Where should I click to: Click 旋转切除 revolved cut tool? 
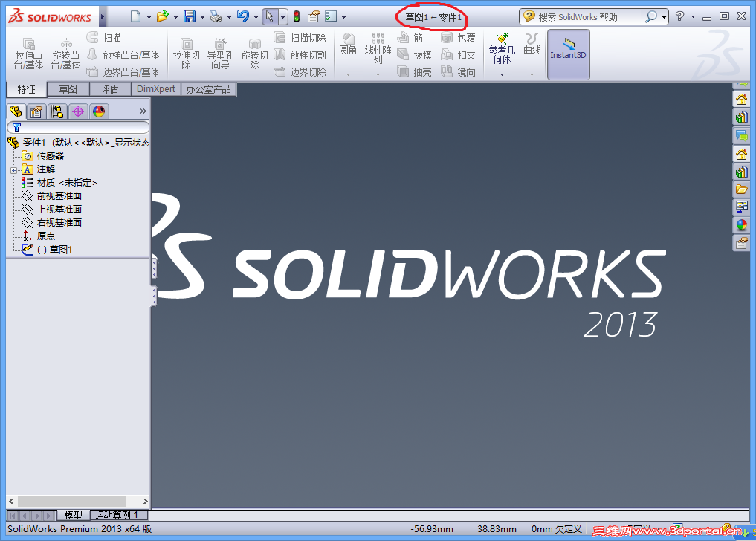(x=254, y=54)
